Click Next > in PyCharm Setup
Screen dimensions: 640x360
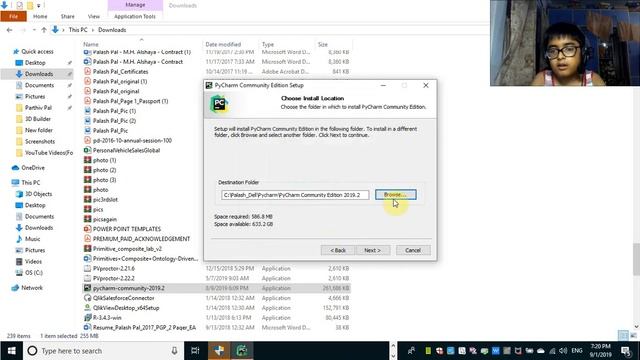[x=373, y=250]
